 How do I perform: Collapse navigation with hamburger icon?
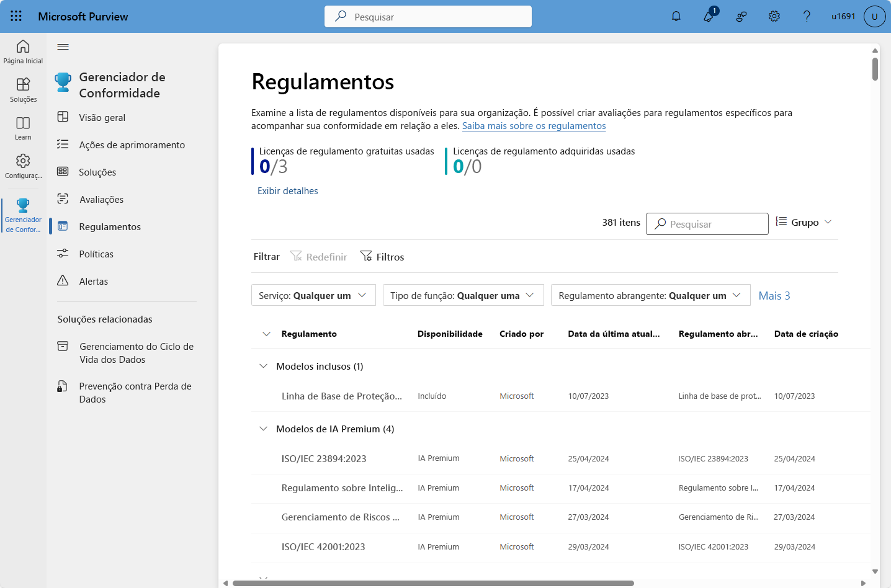click(x=63, y=47)
